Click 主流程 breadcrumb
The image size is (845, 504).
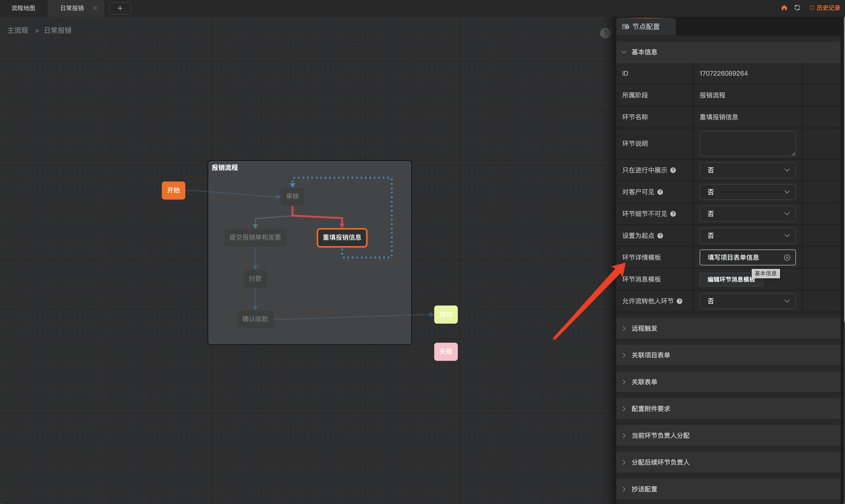tap(18, 30)
